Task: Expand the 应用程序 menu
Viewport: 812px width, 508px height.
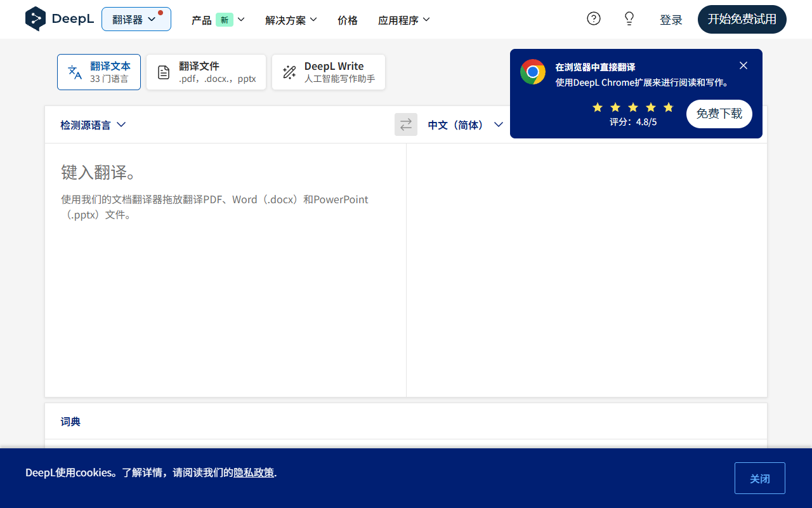Action: tap(404, 20)
